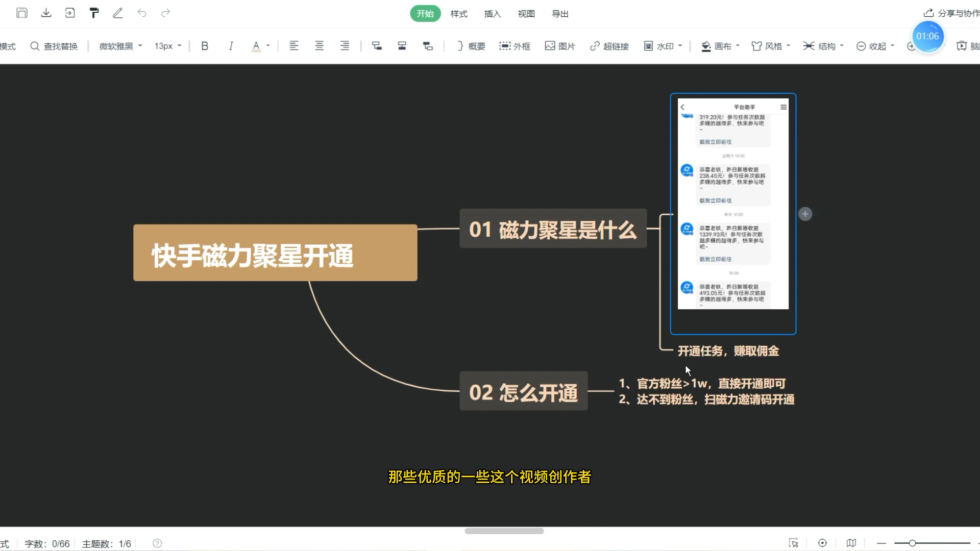Open the 水印 watermark dropdown
The width and height of the screenshot is (980, 551).
click(663, 46)
